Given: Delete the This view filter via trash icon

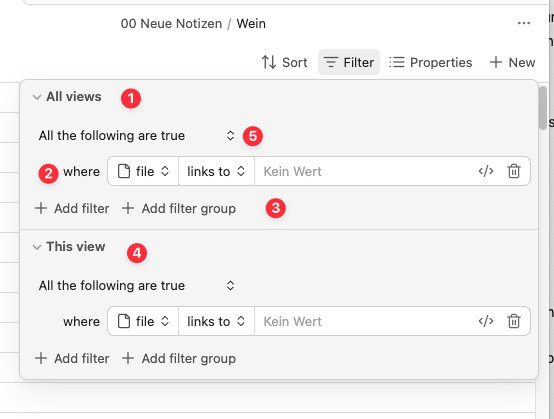Looking at the screenshot, I should click(514, 321).
